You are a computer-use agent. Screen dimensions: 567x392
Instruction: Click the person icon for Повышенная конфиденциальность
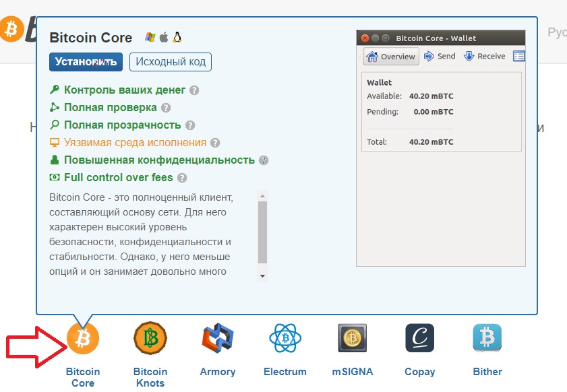pos(54,160)
